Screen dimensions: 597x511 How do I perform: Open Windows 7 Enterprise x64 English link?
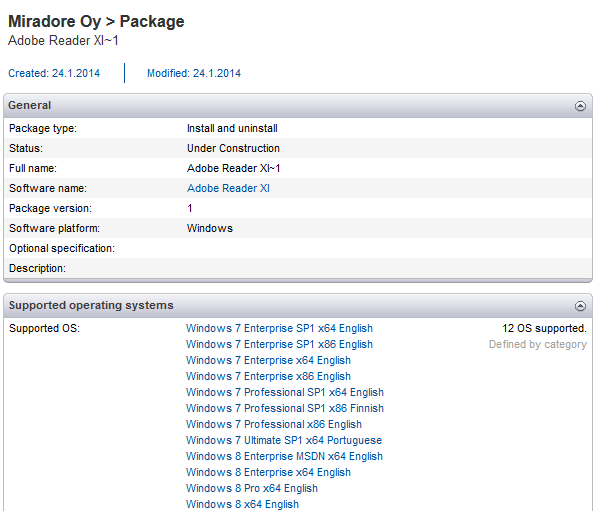[268, 360]
